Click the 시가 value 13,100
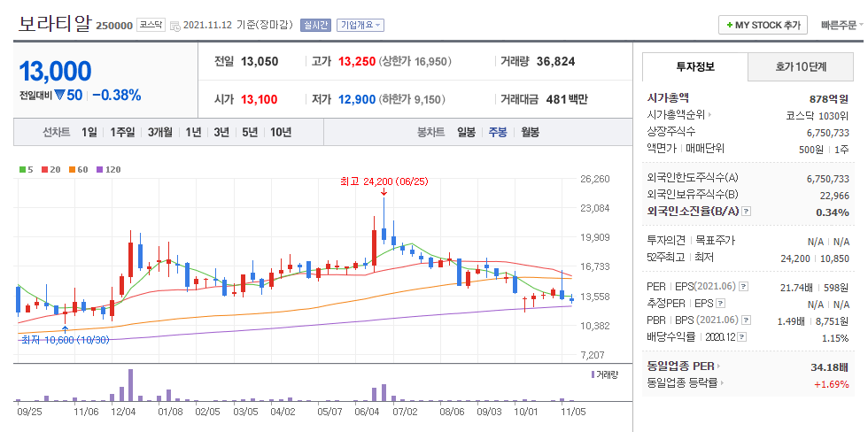868x432 pixels. coord(259,99)
